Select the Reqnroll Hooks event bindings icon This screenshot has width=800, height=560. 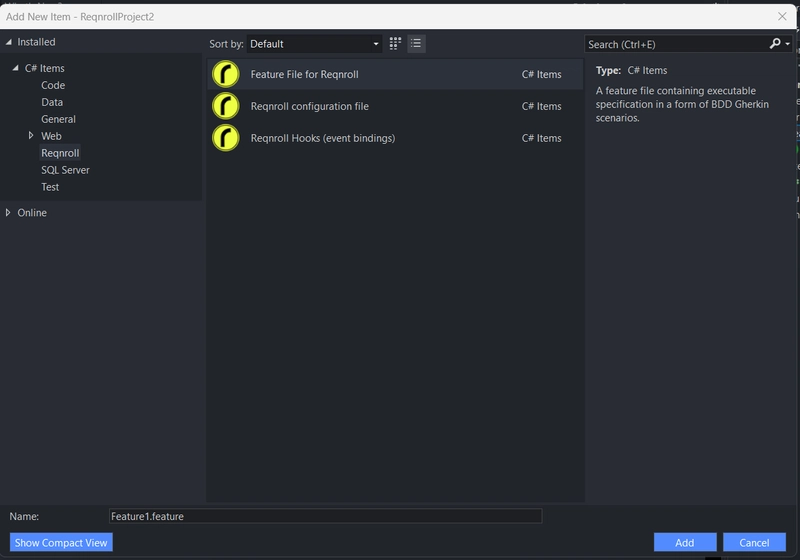(x=226, y=138)
